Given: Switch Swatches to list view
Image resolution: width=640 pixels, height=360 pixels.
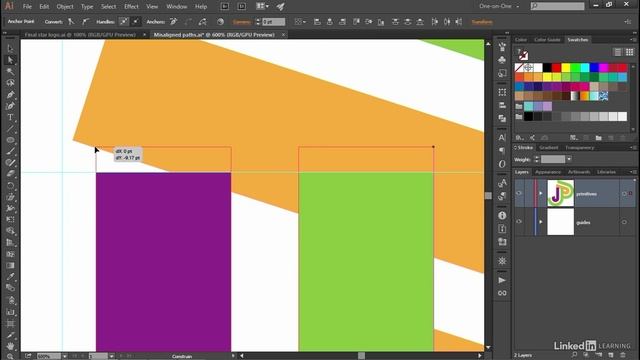Looking at the screenshot, I should tap(618, 52).
